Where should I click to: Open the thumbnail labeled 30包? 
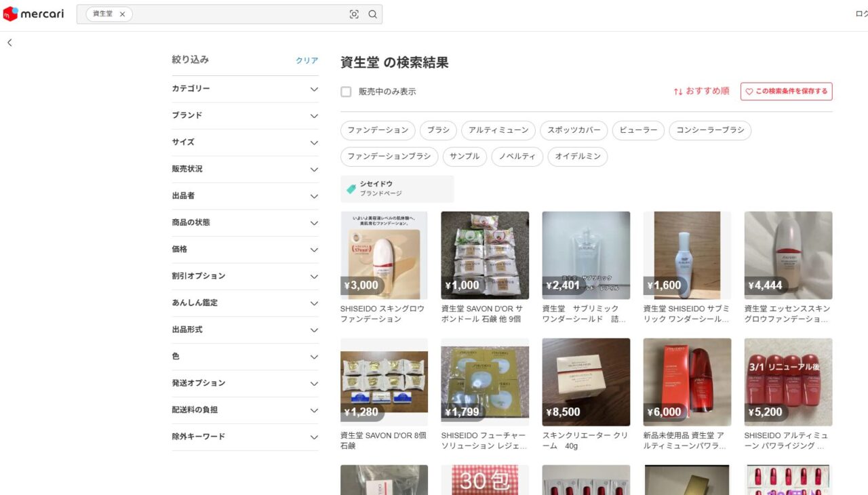(x=485, y=480)
